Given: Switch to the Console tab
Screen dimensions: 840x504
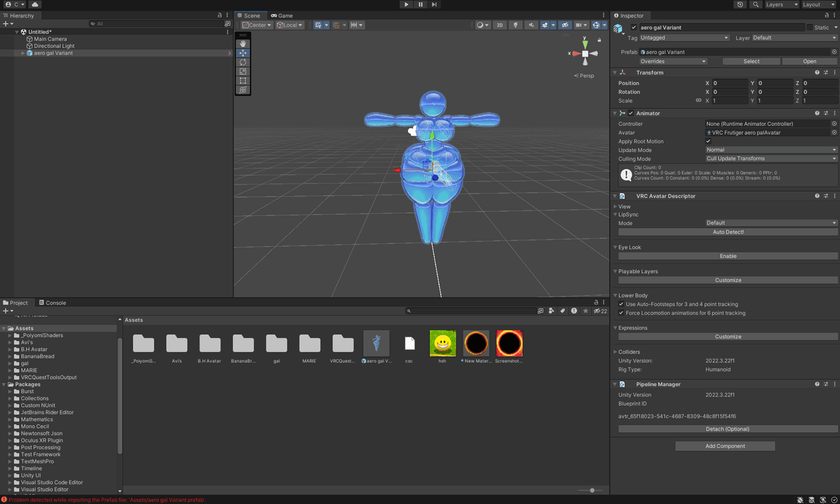Looking at the screenshot, I should [x=52, y=303].
